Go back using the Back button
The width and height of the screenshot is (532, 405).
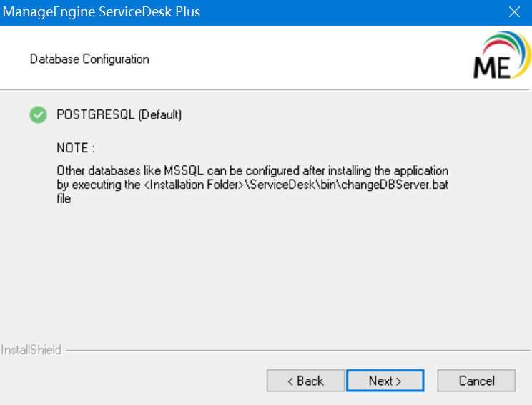(x=305, y=381)
